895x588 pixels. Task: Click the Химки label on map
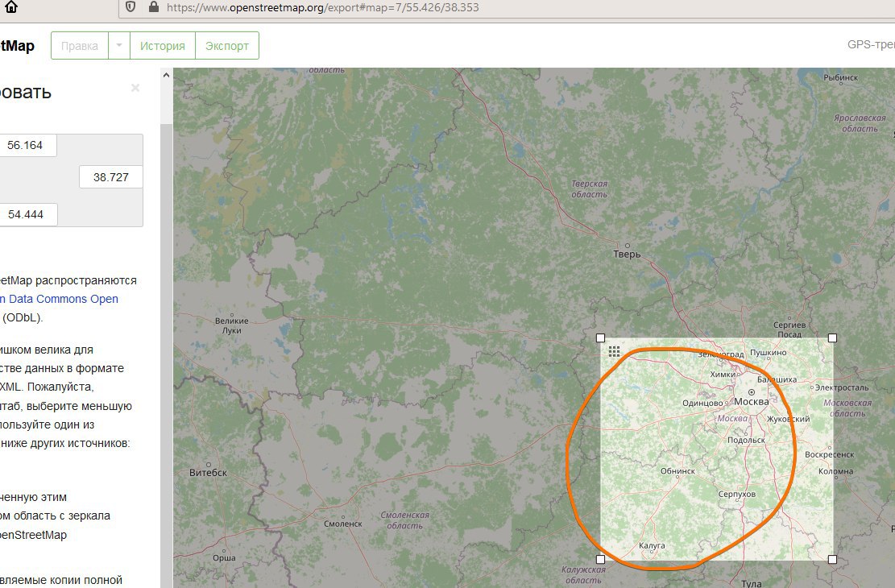tap(723, 375)
